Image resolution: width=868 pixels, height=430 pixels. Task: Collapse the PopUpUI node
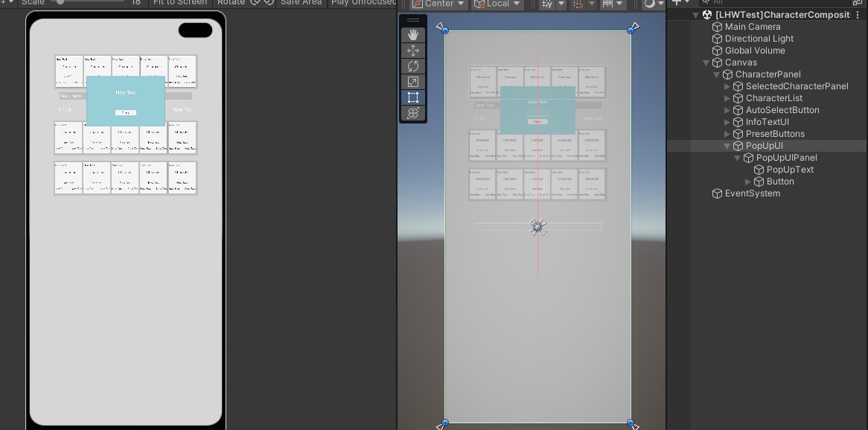tap(727, 146)
